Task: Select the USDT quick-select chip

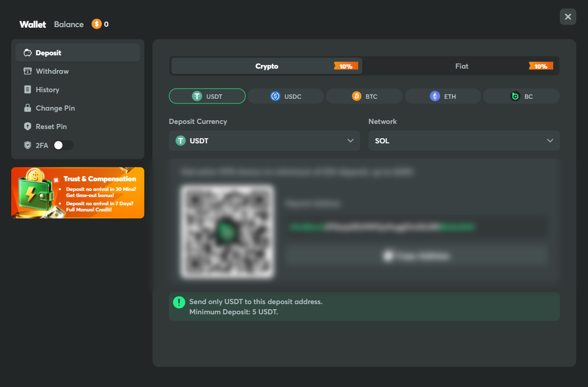Action: point(207,96)
